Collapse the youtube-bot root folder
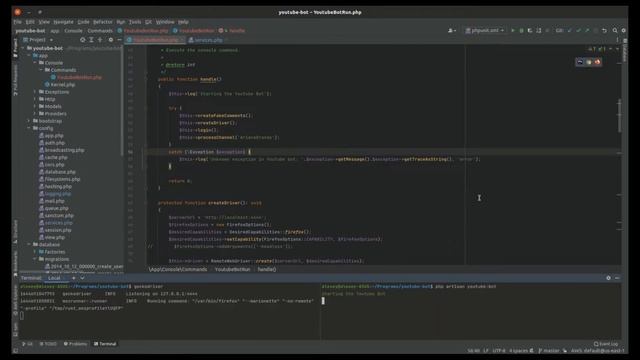Screen dimensions: 640x360 coord(23,48)
